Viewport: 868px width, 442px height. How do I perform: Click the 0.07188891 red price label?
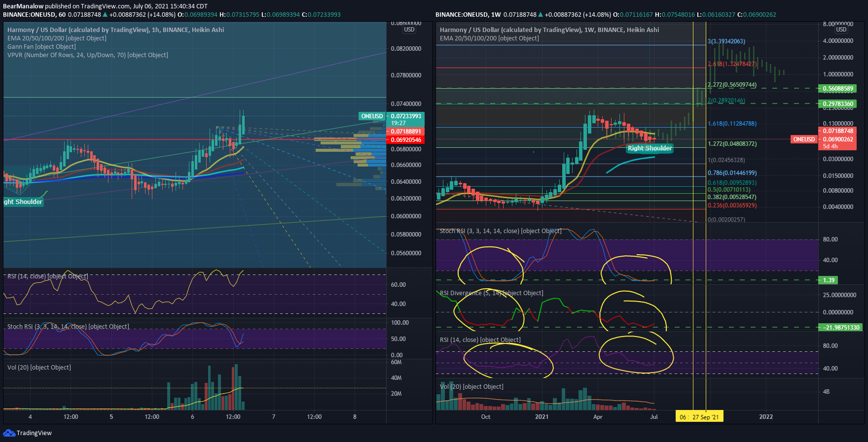click(406, 132)
